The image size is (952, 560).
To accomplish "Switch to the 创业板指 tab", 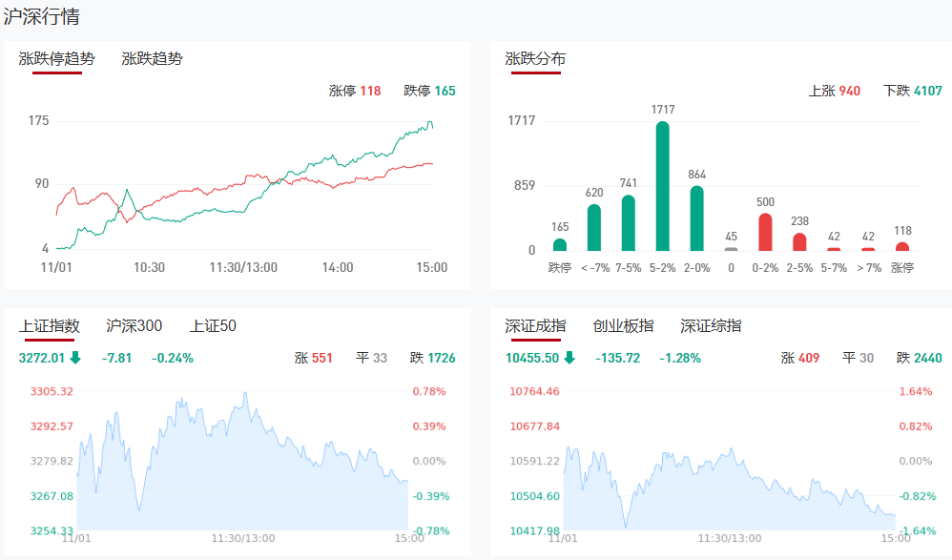I will pos(623,326).
